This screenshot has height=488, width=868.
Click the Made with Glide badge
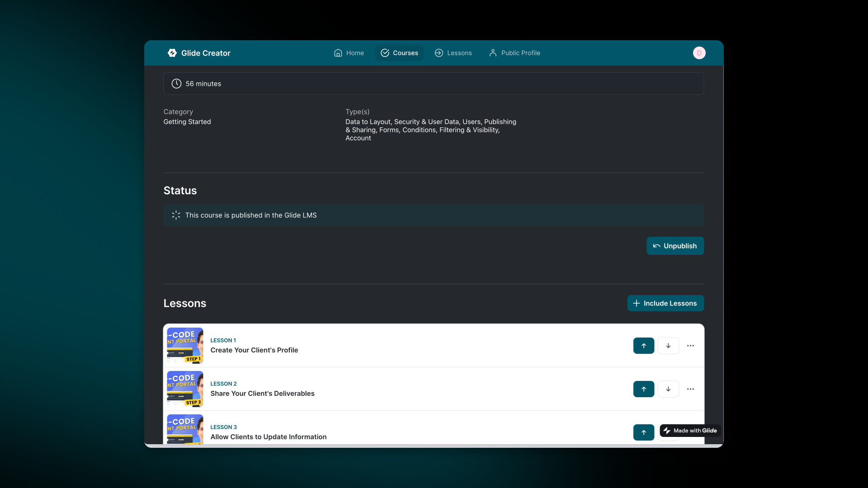click(690, 431)
